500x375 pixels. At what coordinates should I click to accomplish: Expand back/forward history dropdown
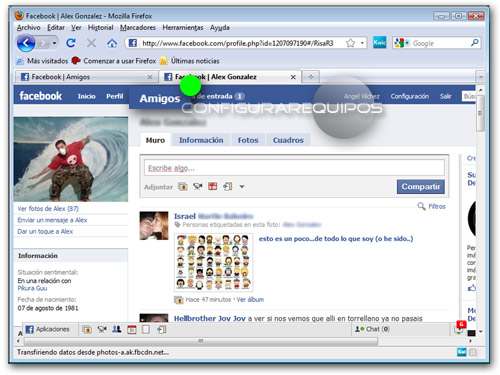coord(54,43)
